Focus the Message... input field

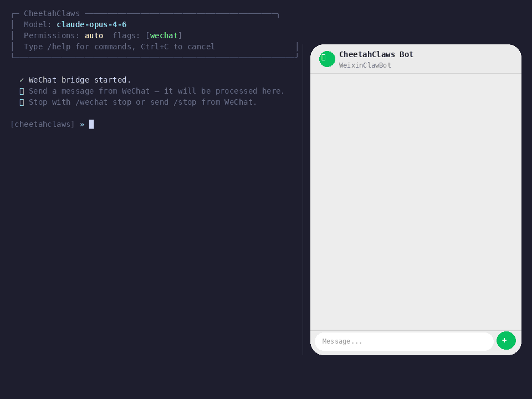(404, 341)
